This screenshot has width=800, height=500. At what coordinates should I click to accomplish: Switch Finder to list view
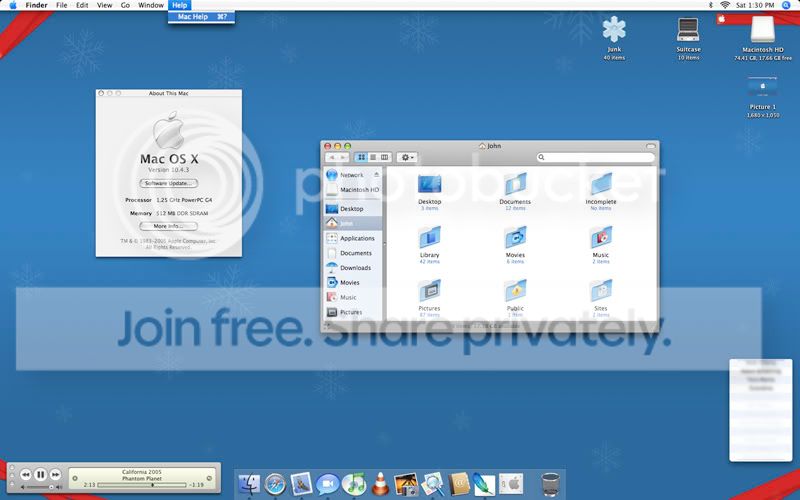373,157
